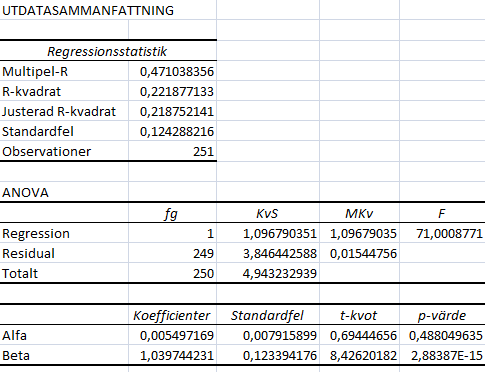This screenshot has height=372, width=485.
Task: Click the Regressionsstatistik header cell
Action: (107, 51)
